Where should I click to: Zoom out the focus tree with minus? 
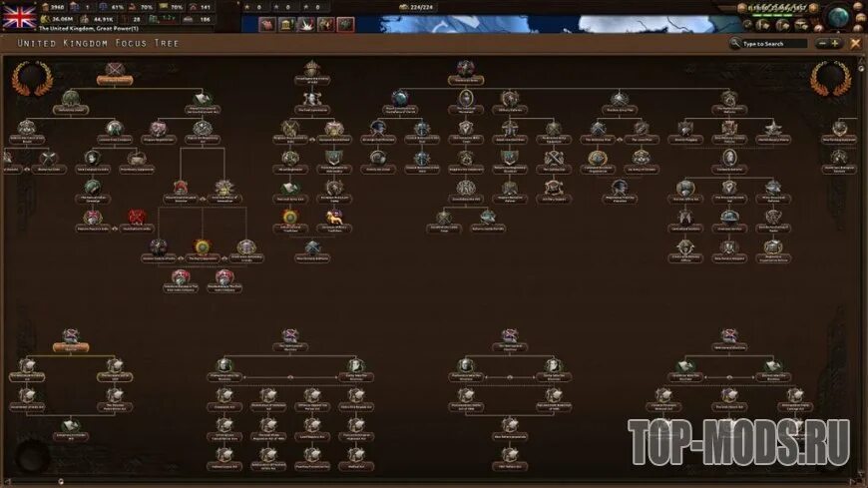pyautogui.click(x=823, y=43)
